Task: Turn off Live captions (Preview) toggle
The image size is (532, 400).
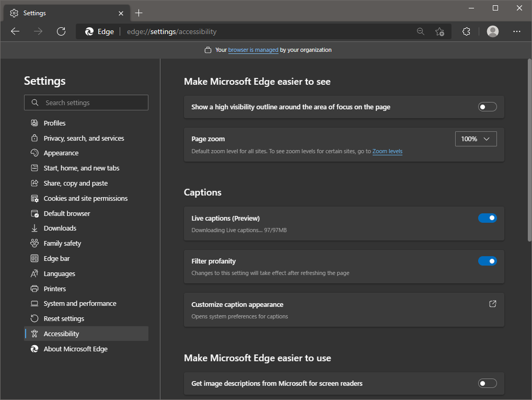Action: [x=487, y=218]
